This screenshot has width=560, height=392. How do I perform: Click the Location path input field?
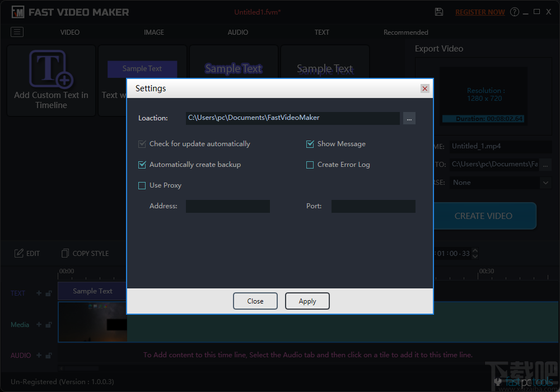tap(291, 118)
